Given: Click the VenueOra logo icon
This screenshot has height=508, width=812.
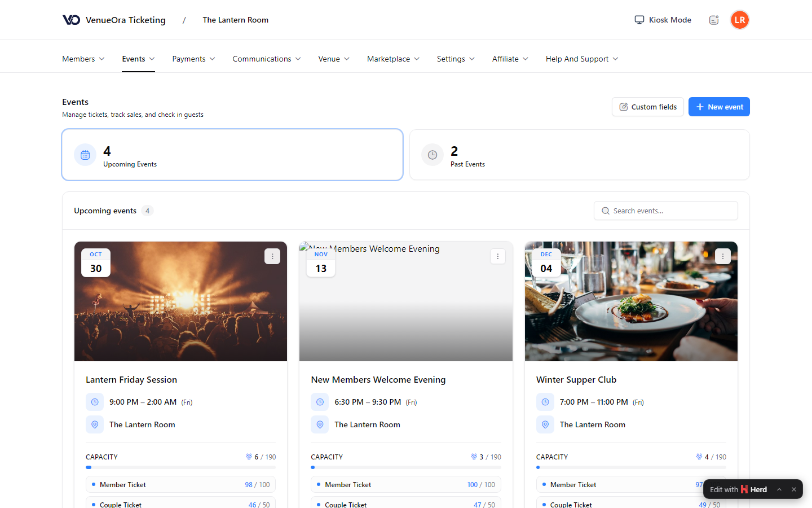Looking at the screenshot, I should pyautogui.click(x=71, y=20).
